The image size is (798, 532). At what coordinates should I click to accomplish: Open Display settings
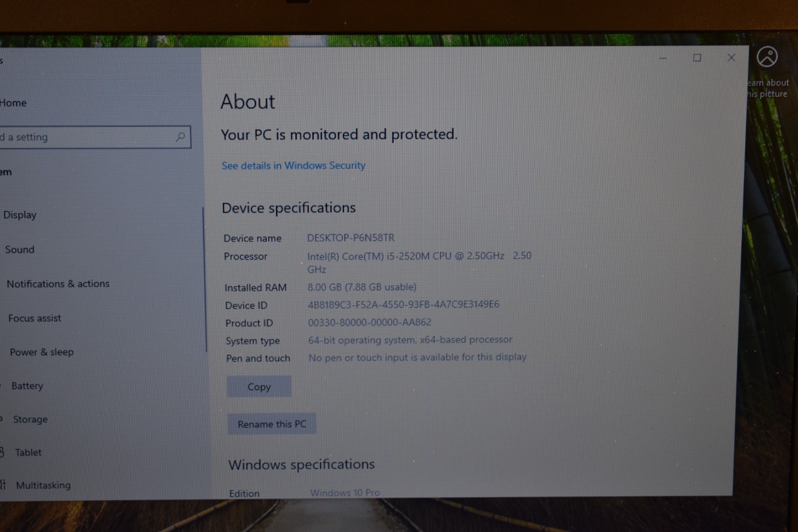pos(20,215)
